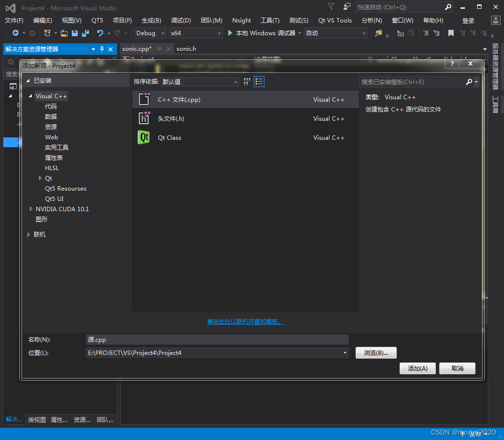Click the save all icon
The image size is (504, 440).
coord(86,33)
